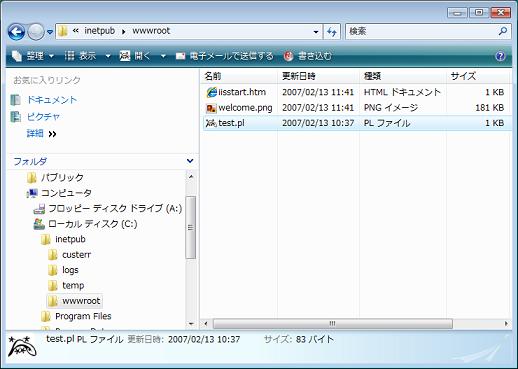
Task: Select the inetpub folder in tree
Action: (x=70, y=239)
